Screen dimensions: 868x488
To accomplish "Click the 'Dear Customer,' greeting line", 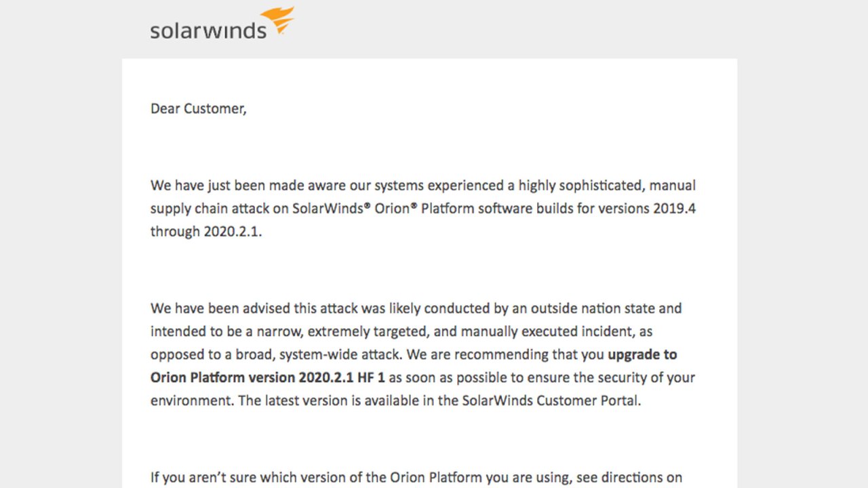I will (198, 108).
